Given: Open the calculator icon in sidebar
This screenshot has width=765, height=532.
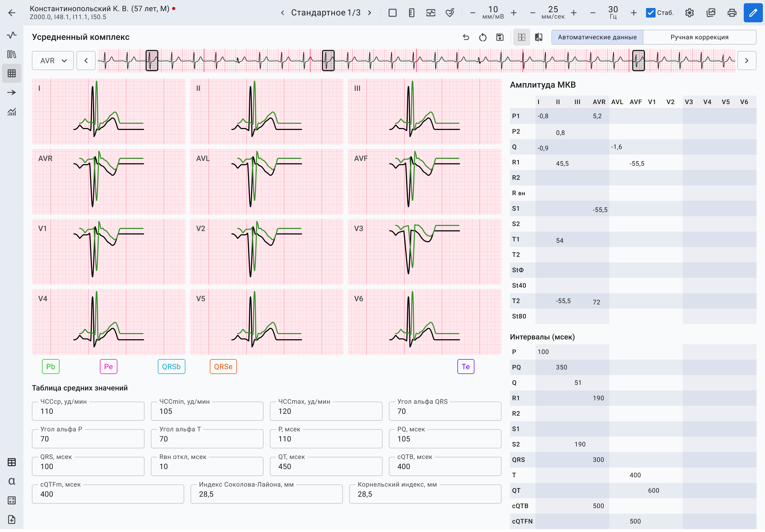Looking at the screenshot, I should click(x=12, y=500).
